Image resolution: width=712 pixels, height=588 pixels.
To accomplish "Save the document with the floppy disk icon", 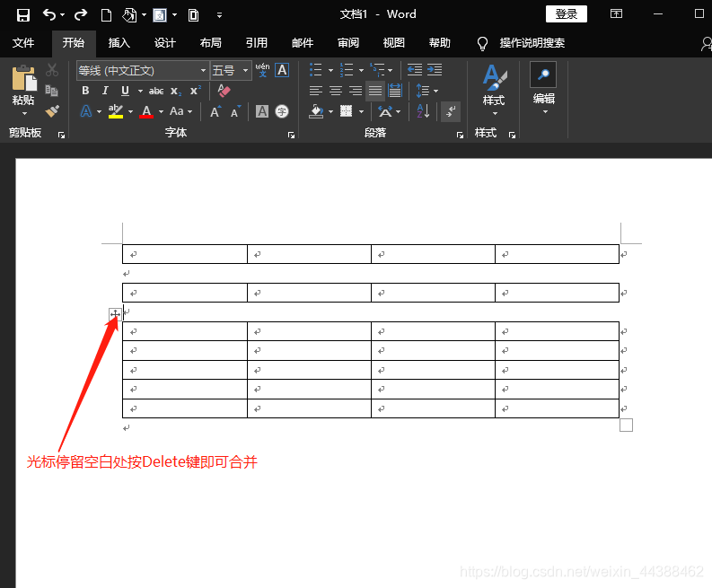I will click(22, 15).
